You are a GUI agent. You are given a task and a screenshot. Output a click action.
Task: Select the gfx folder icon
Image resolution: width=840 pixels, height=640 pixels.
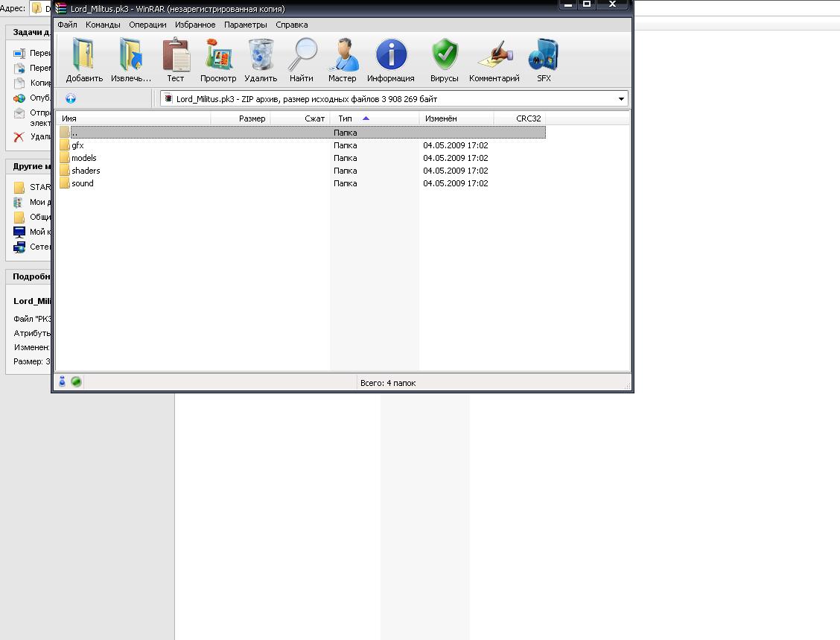coord(65,145)
